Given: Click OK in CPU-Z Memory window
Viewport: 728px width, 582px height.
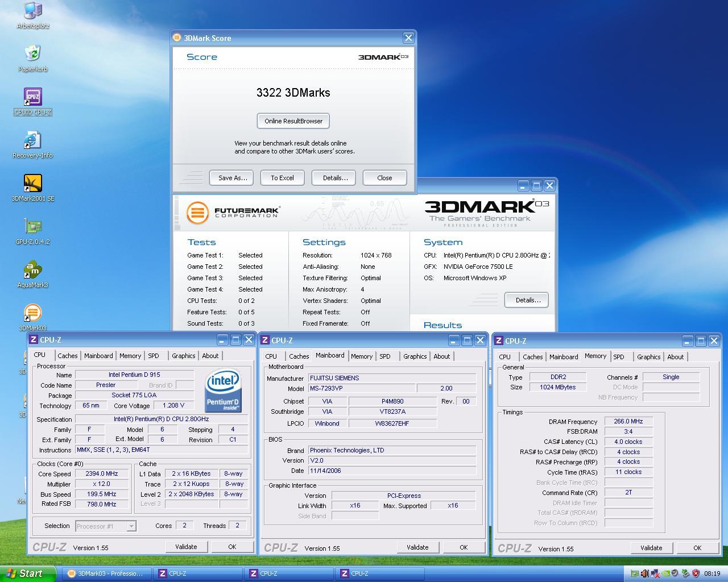Looking at the screenshot, I should click(697, 548).
